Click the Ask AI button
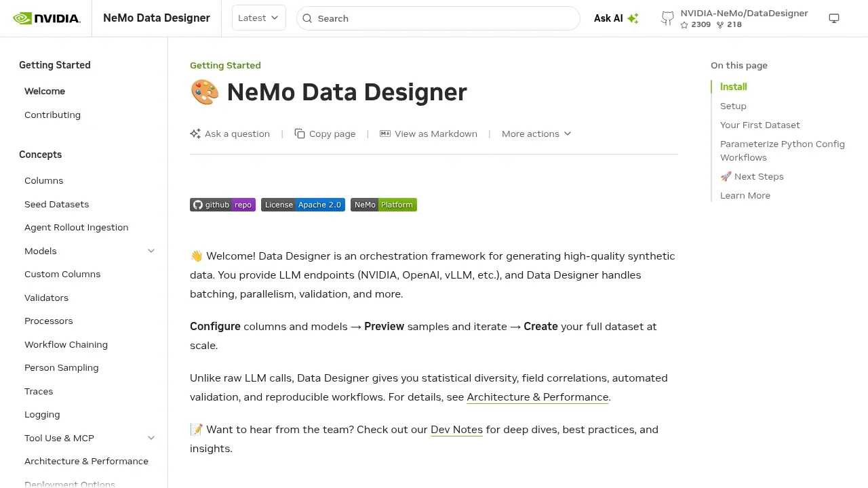Image resolution: width=868 pixels, height=488 pixels. point(616,18)
